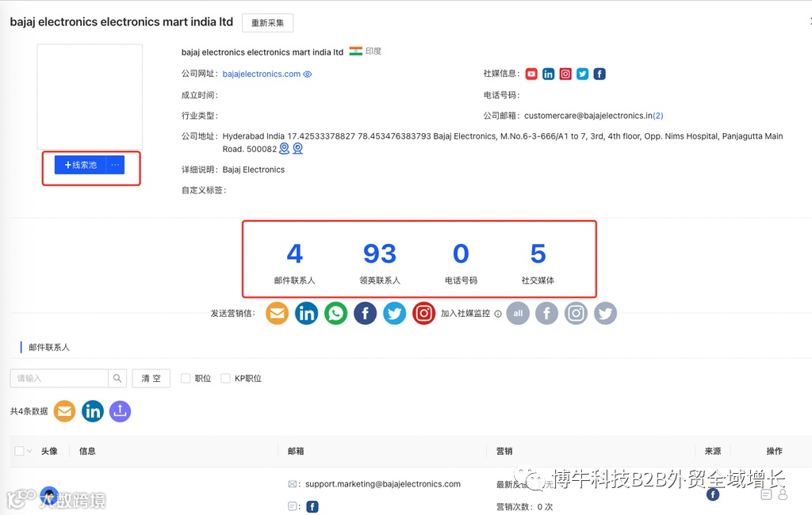The image size is (812, 515).
Task: Click bulk email icon beside 共4条数据
Action: [65, 411]
